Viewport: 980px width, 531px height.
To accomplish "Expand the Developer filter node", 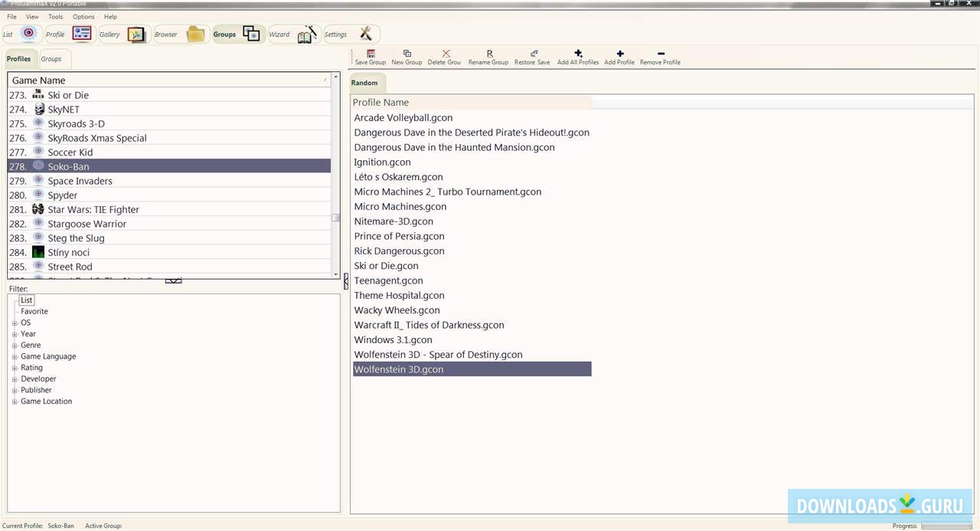I will click(15, 379).
